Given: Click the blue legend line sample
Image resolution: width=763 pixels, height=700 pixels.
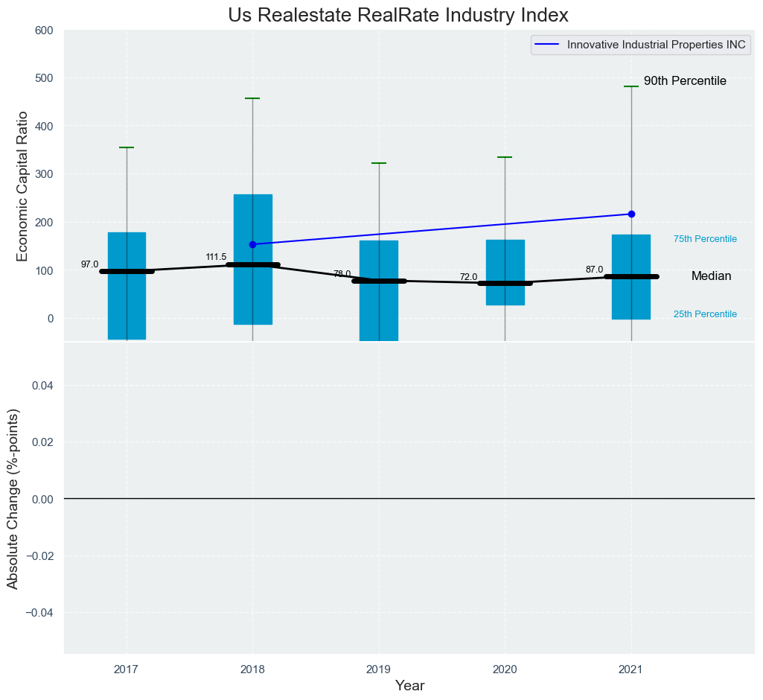Looking at the screenshot, I should click(x=549, y=45).
